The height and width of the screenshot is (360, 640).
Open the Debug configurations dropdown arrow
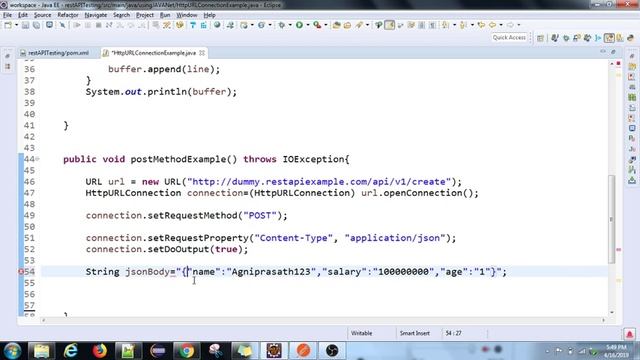[290, 25]
